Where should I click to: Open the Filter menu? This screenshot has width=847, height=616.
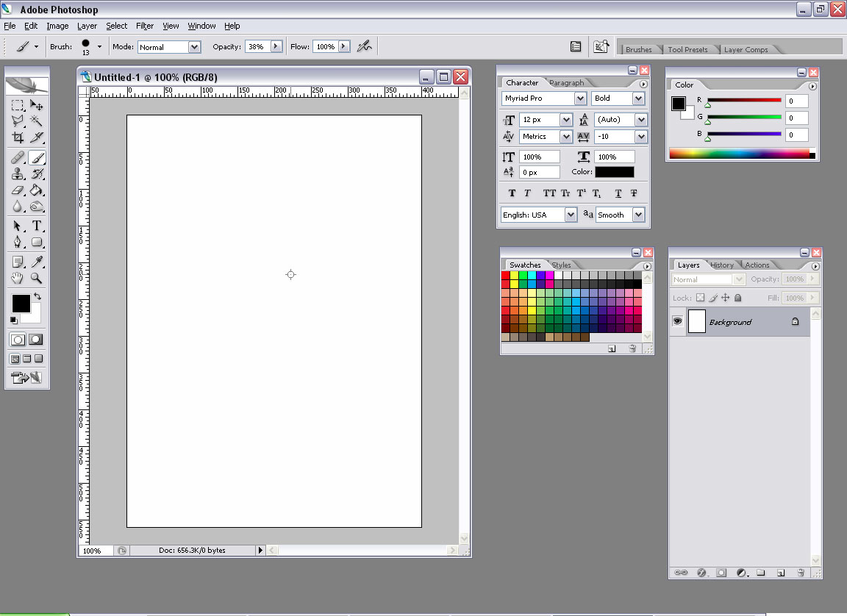point(145,26)
